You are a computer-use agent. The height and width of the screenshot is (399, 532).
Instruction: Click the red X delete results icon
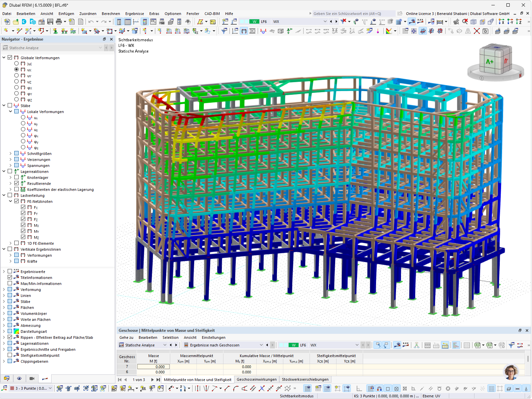point(343,22)
